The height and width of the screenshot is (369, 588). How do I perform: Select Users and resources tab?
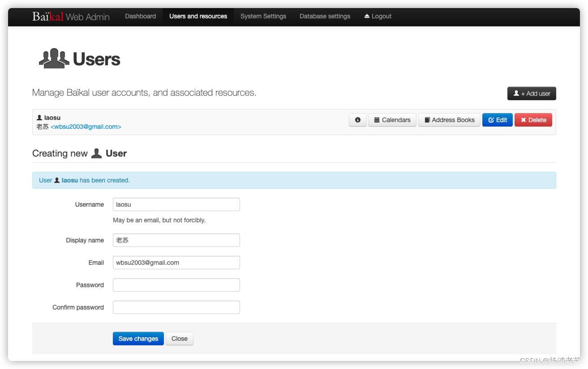[x=198, y=16]
